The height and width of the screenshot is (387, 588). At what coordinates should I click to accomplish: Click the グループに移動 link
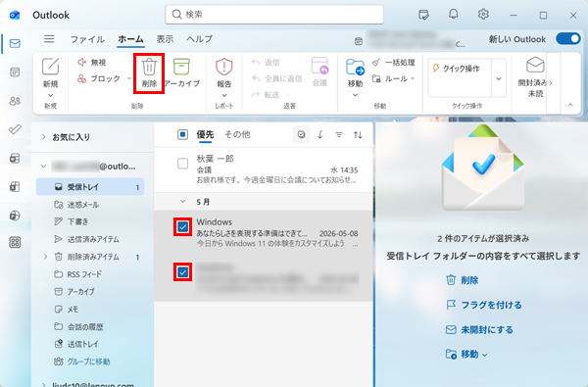tap(82, 362)
